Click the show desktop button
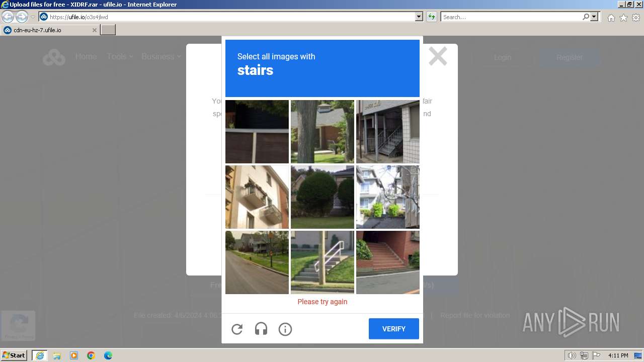Viewport: 644px width, 362px height. [638, 355]
